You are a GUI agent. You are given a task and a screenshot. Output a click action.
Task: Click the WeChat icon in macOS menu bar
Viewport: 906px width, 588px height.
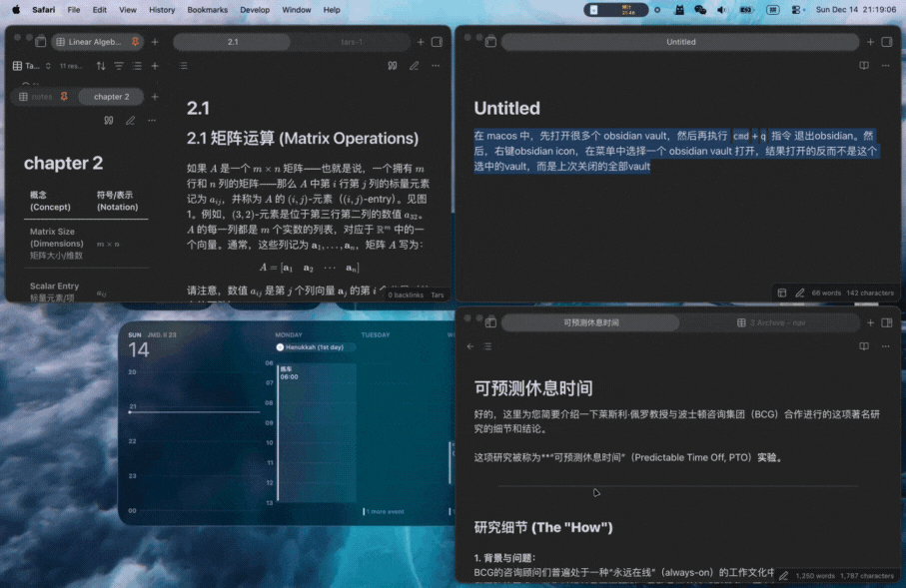(x=699, y=10)
